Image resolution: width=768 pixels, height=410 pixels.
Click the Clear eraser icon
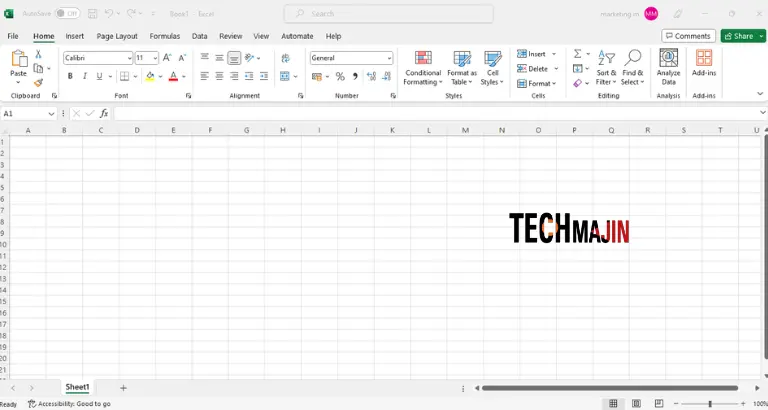[577, 83]
